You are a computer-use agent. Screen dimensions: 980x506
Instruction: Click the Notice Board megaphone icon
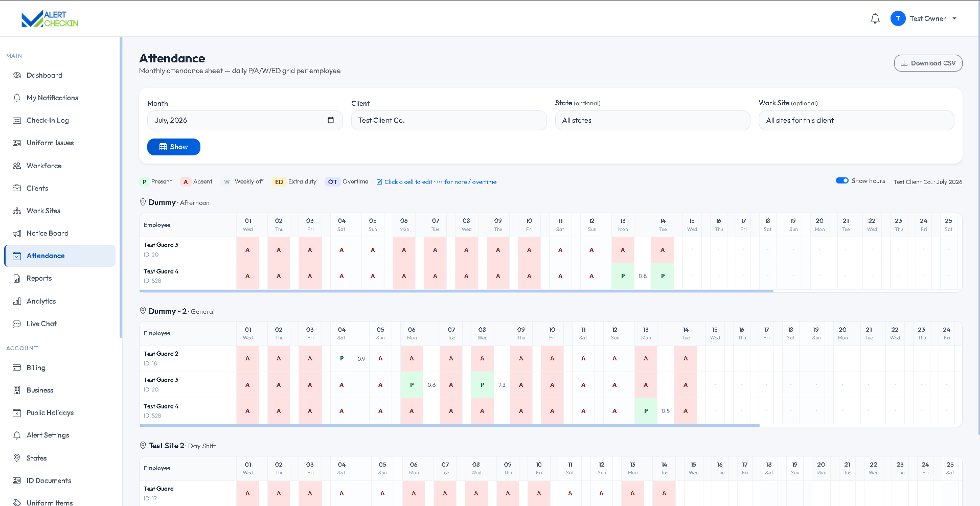tap(17, 233)
